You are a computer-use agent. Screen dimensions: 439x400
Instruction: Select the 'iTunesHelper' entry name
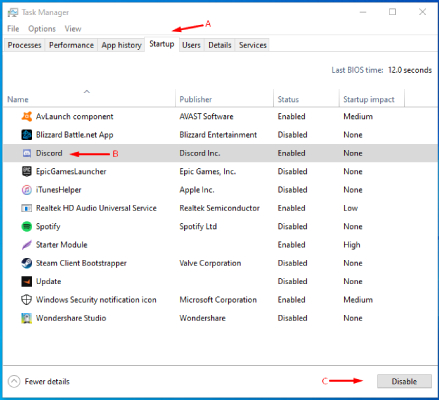click(x=59, y=190)
